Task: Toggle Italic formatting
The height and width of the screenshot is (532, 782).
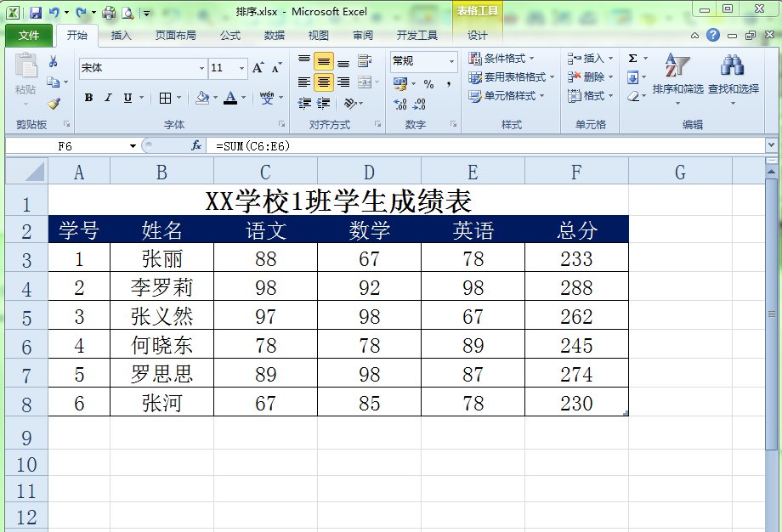Action: click(108, 98)
